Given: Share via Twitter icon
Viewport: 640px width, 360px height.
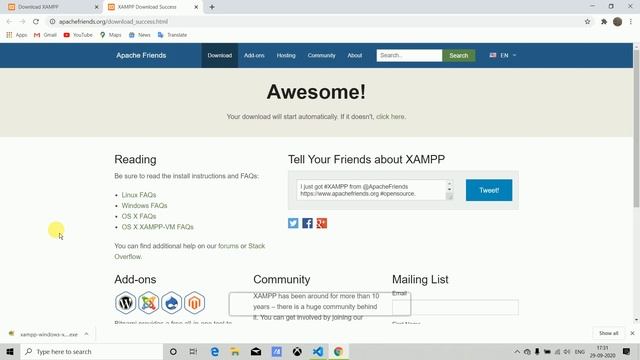Looking at the screenshot, I should (293, 223).
